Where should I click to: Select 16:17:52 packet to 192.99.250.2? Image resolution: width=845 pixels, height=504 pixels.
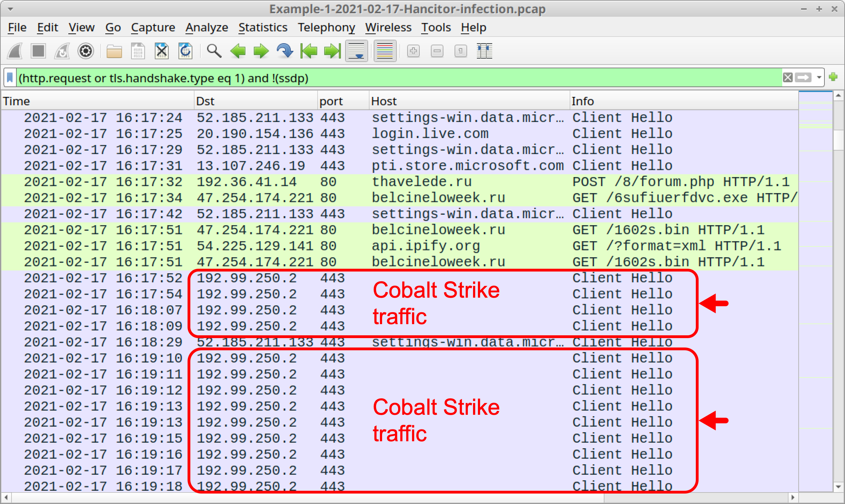click(x=400, y=278)
